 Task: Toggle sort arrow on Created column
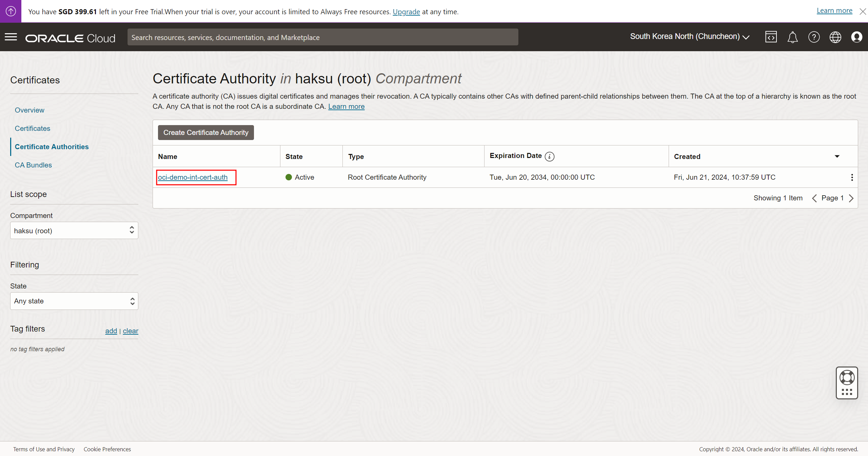pos(837,156)
